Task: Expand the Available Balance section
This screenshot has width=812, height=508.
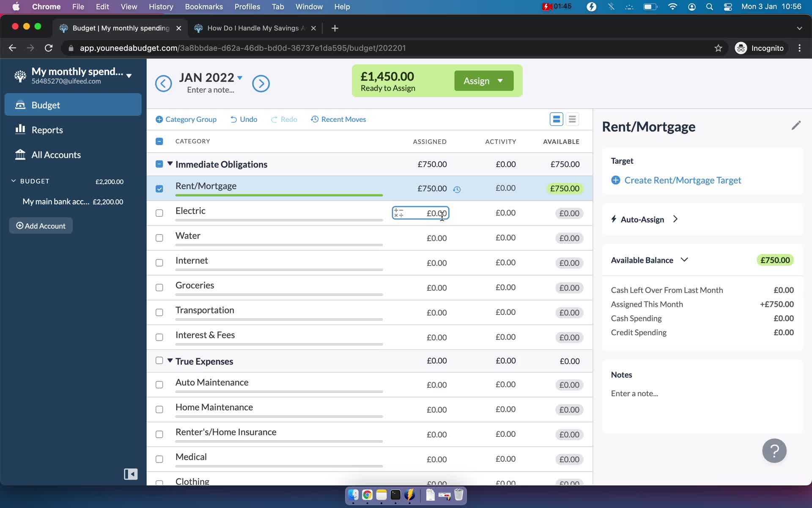Action: tap(685, 260)
